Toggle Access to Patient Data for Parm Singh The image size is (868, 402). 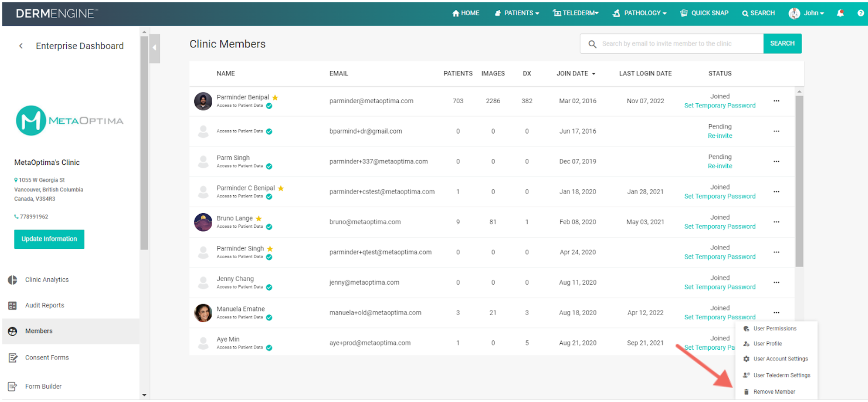coord(269,166)
